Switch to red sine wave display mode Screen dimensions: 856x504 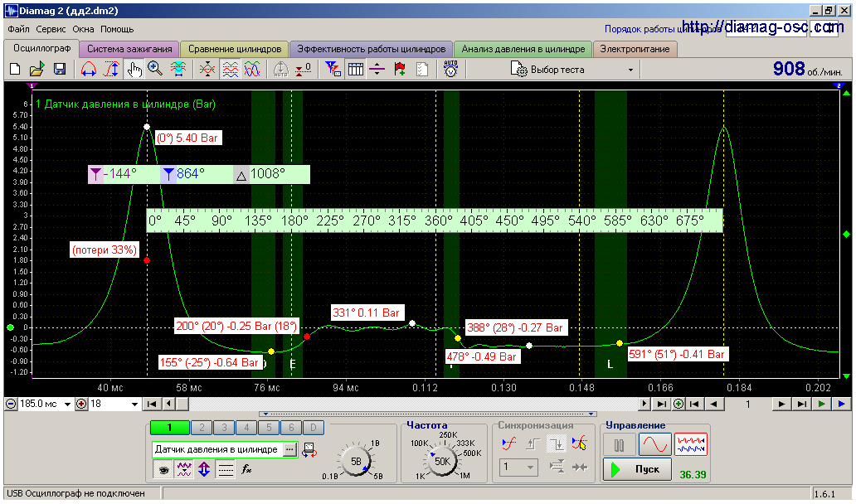654,444
